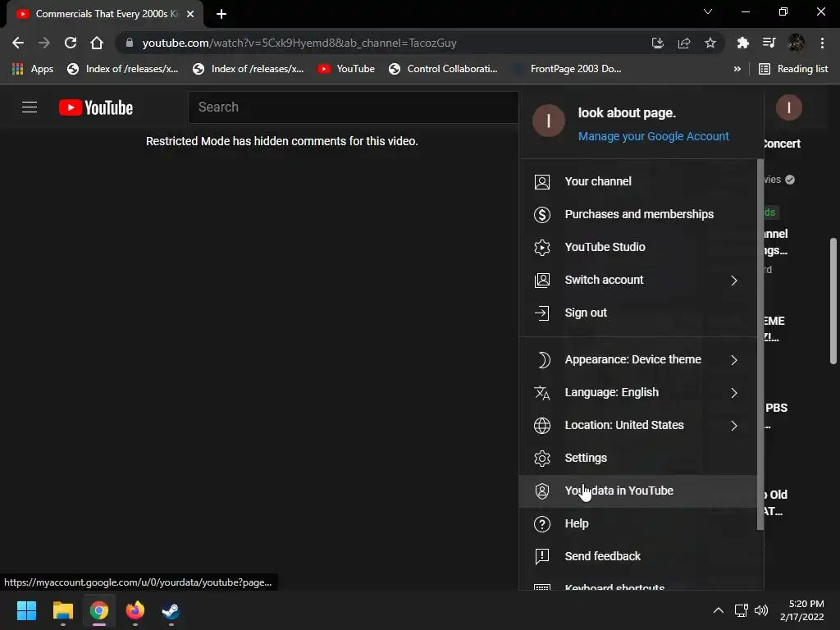Click the account menu scrollbar
840x630 pixels.
(x=760, y=345)
